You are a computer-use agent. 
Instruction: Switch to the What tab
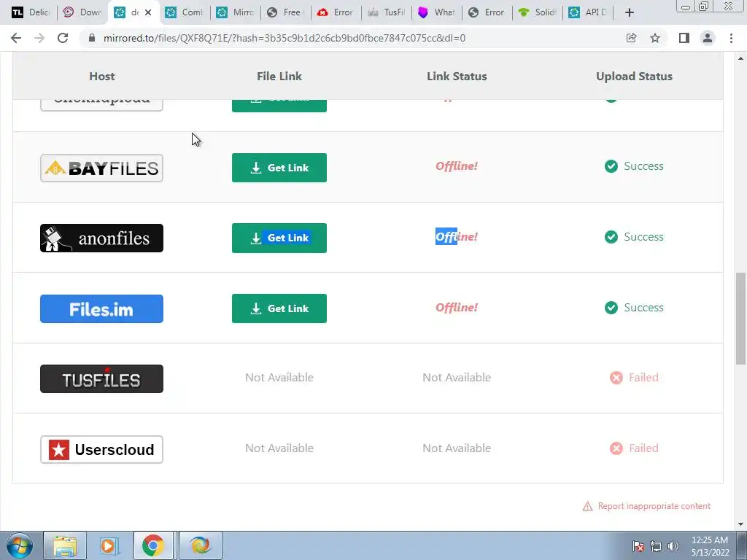(x=436, y=12)
